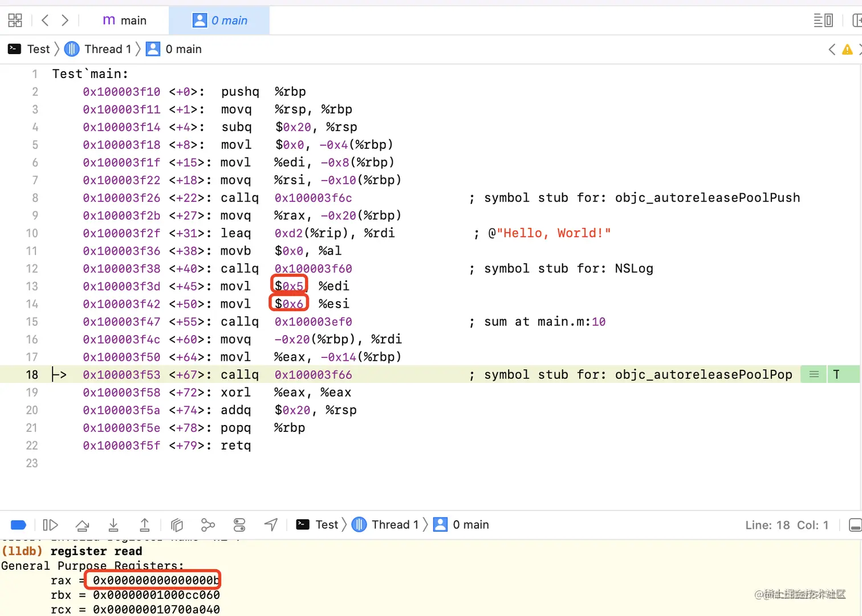The height and width of the screenshot is (616, 862).
Task: Click the $0x6 operand on line 14
Action: click(289, 304)
